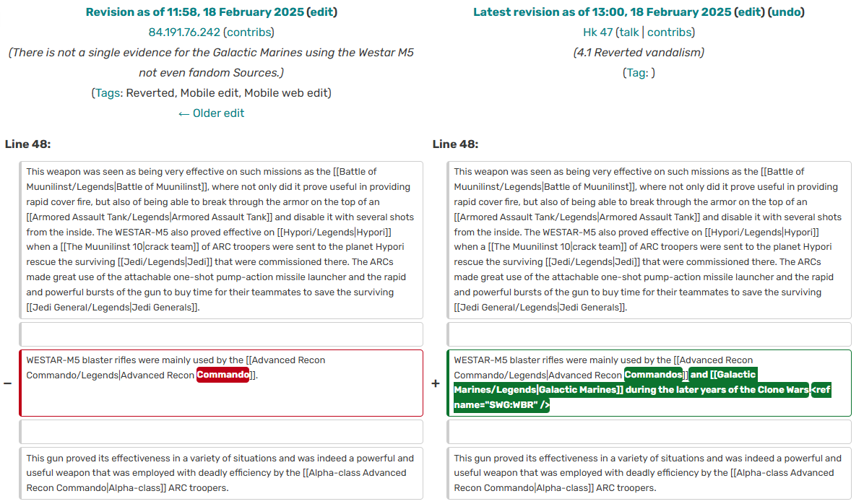Open user page of 84.191.76.242
The width and height of the screenshot is (864, 504).
pos(184,32)
